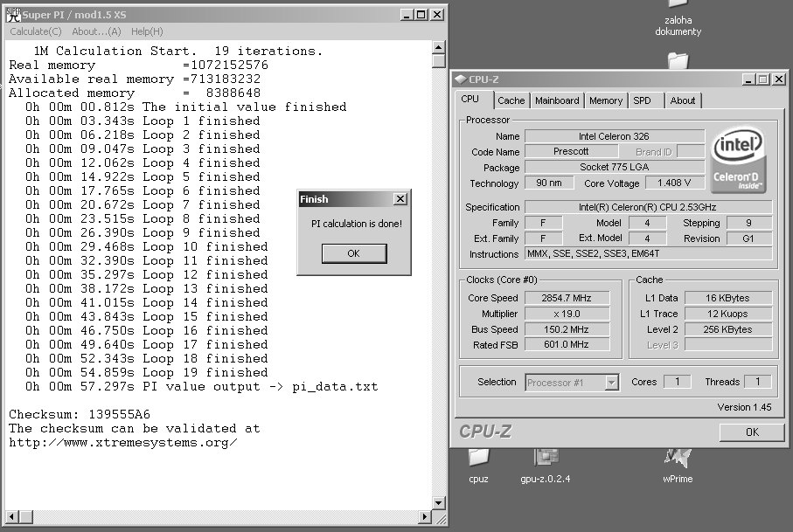The width and height of the screenshot is (793, 532).
Task: Expand the Processor #1 selection dropdown
Action: [x=611, y=383]
